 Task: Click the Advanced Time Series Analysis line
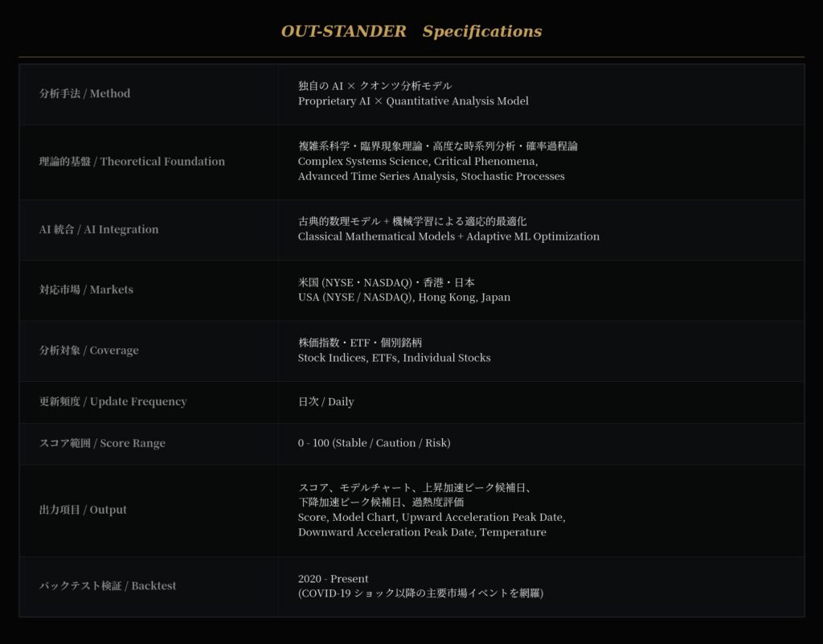tap(431, 176)
